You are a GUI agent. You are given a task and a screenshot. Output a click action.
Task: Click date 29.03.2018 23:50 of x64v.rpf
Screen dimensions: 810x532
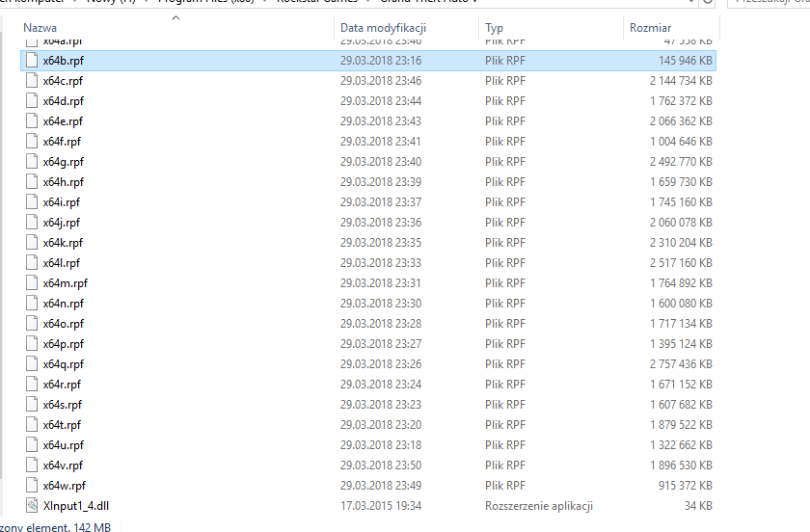[x=381, y=465]
